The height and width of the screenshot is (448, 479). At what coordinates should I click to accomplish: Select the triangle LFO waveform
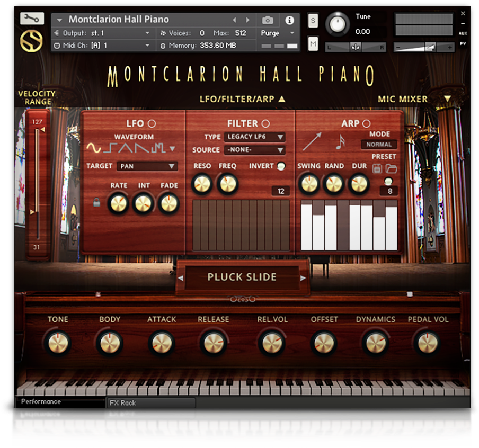coord(126,148)
